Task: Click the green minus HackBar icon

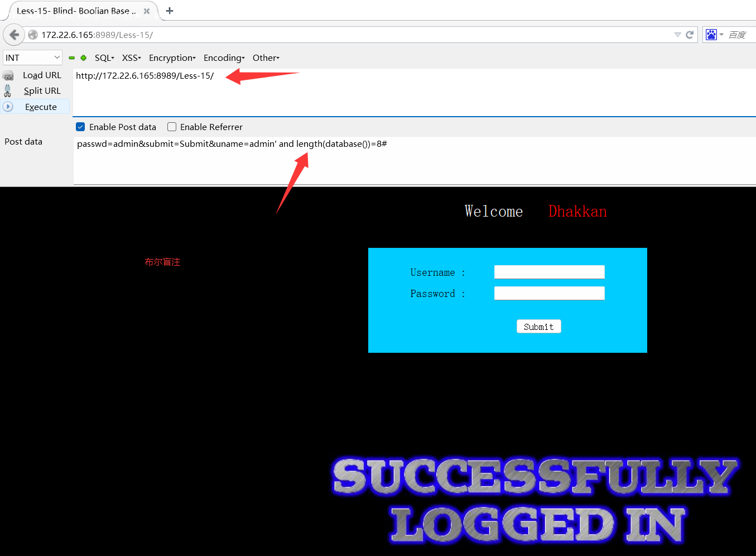Action: (x=71, y=57)
